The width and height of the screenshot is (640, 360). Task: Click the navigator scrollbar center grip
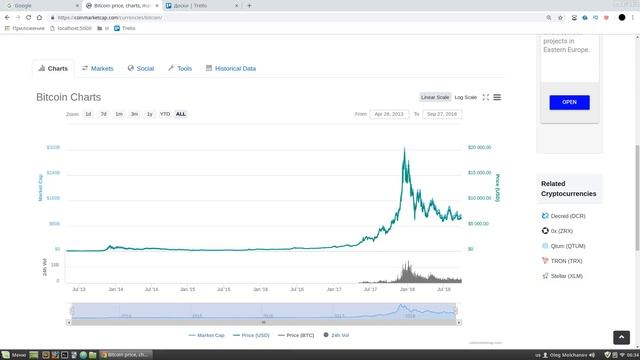coord(264,322)
